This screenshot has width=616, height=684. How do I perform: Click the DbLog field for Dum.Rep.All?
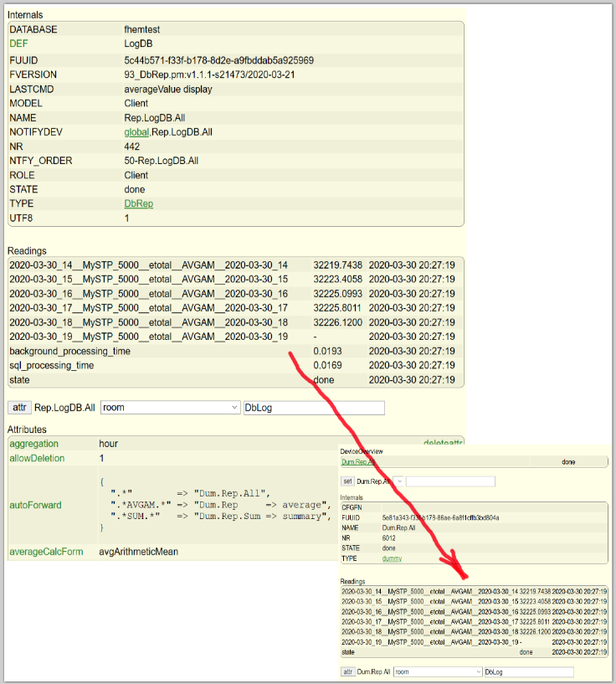(529, 671)
